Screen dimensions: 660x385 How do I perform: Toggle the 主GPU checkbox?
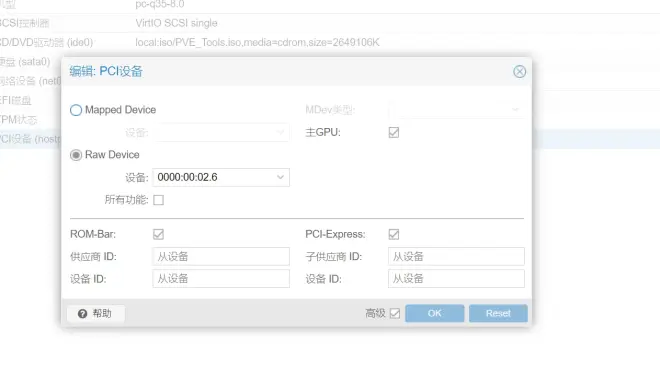tap(394, 133)
